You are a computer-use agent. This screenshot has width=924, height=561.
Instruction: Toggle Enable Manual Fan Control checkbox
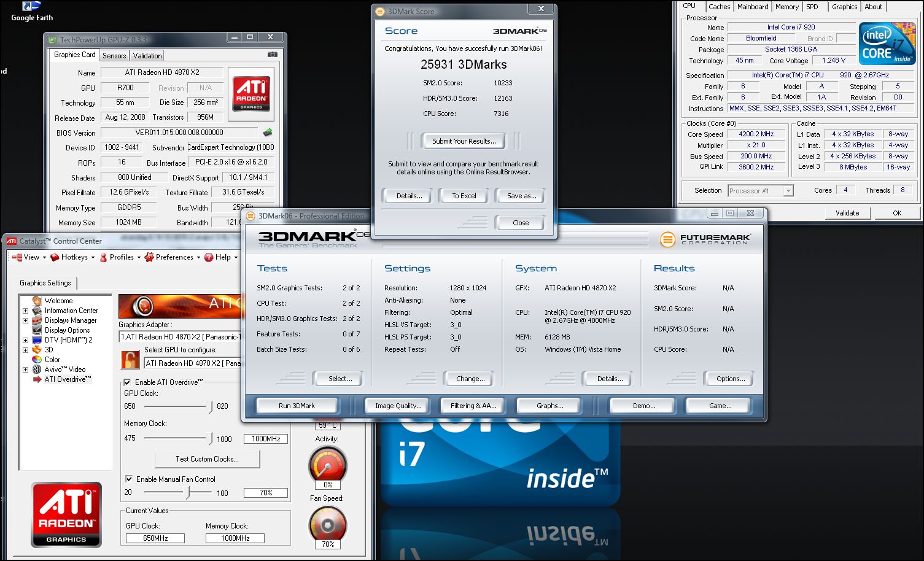pyautogui.click(x=129, y=479)
